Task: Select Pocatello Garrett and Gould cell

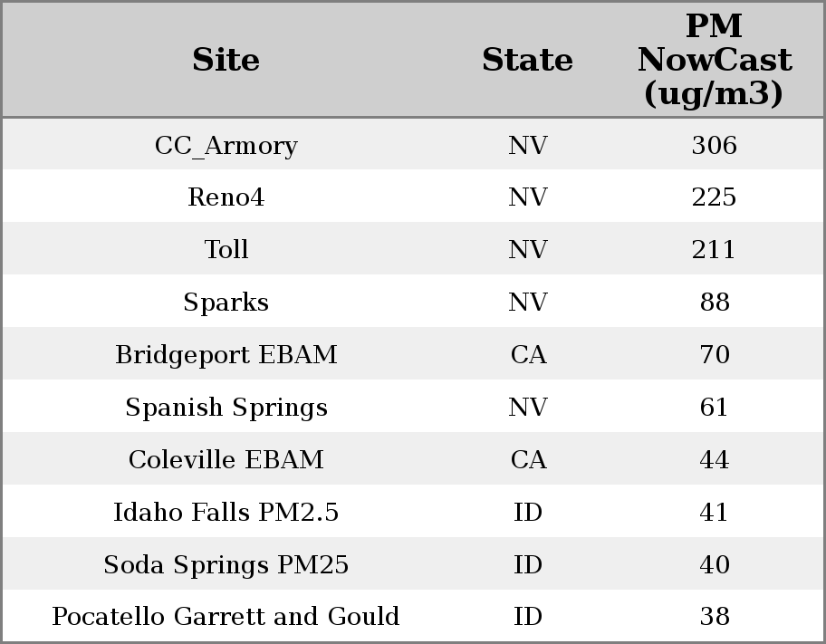Action: pyautogui.click(x=226, y=617)
